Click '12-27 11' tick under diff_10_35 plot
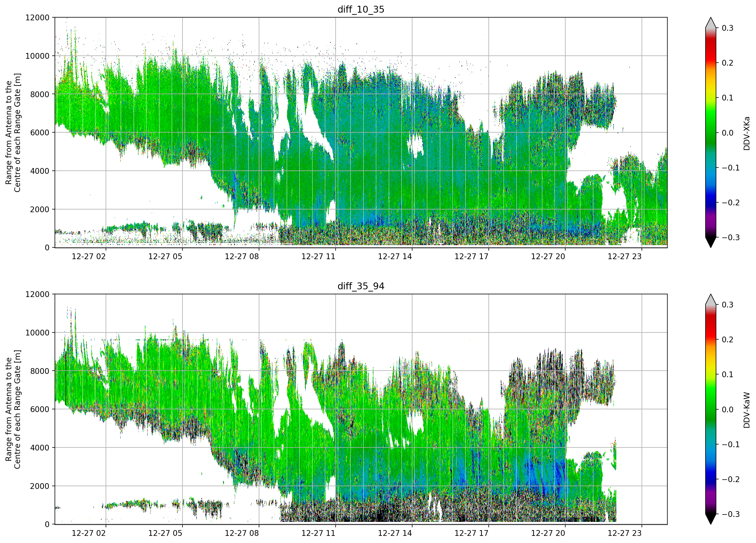Image resolution: width=756 pixels, height=543 pixels. [x=318, y=256]
